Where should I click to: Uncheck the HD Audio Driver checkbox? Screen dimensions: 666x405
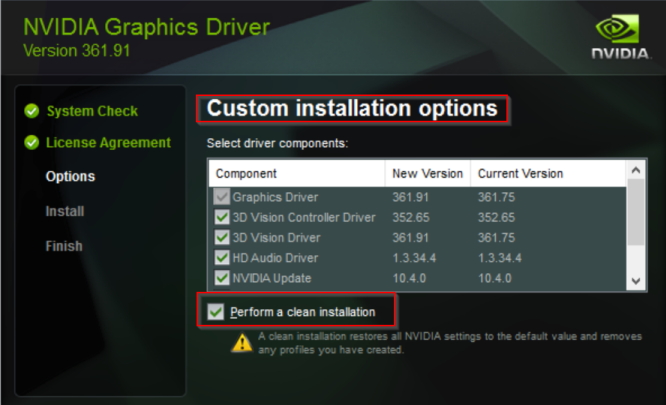pyautogui.click(x=222, y=258)
